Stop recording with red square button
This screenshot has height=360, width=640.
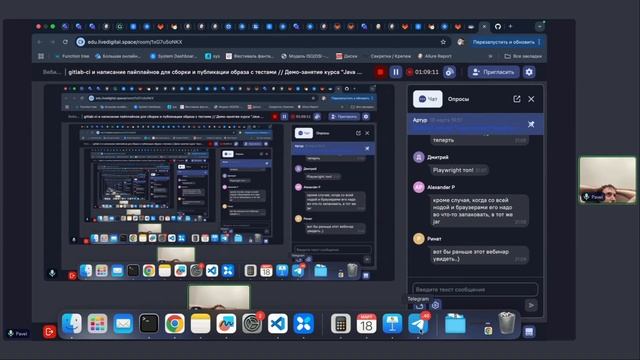point(380,72)
